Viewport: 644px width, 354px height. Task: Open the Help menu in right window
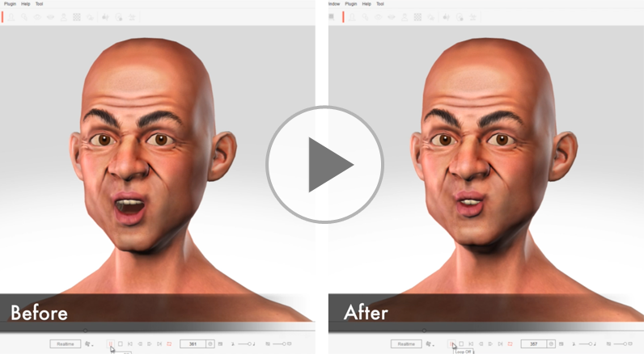click(366, 4)
